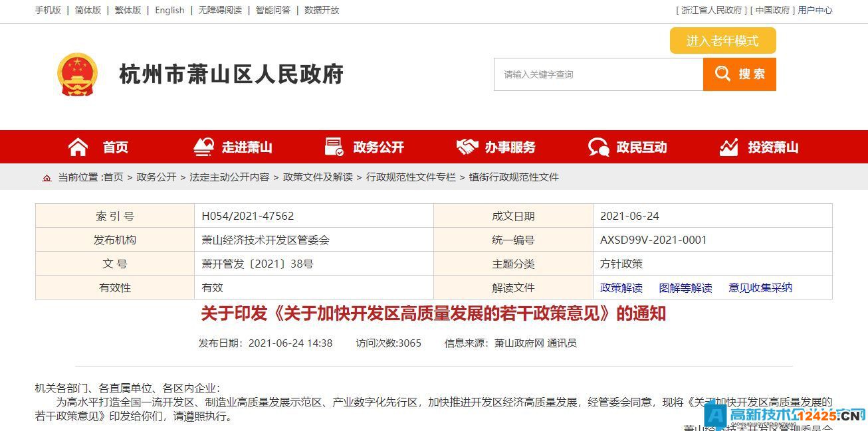Click the chat bubble icon for 政民互动
The image size is (868, 431).
(x=598, y=147)
